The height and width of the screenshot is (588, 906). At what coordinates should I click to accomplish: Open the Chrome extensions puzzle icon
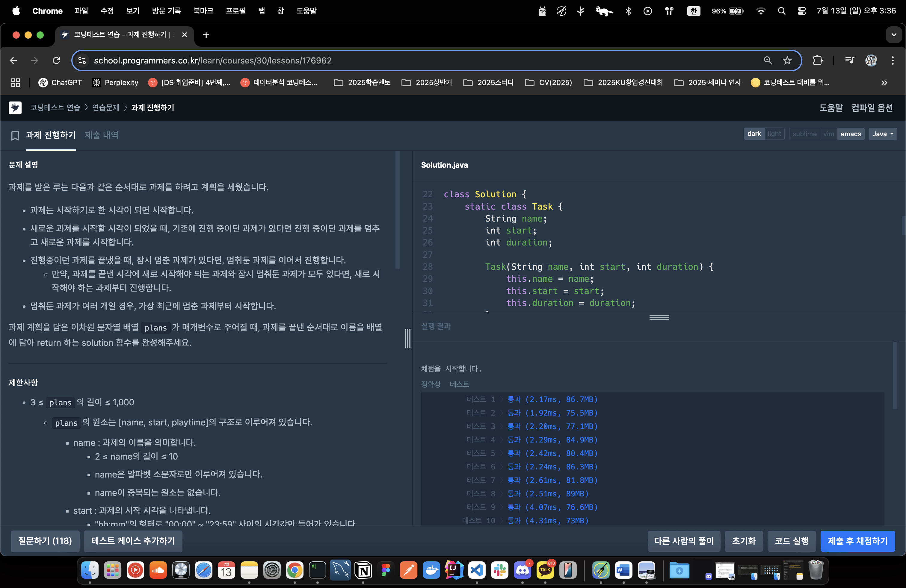(x=817, y=60)
